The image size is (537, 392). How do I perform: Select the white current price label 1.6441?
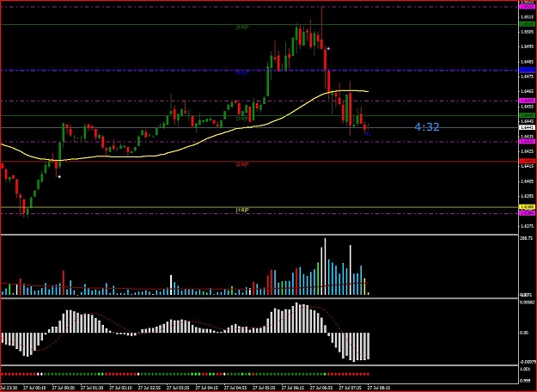pos(527,127)
